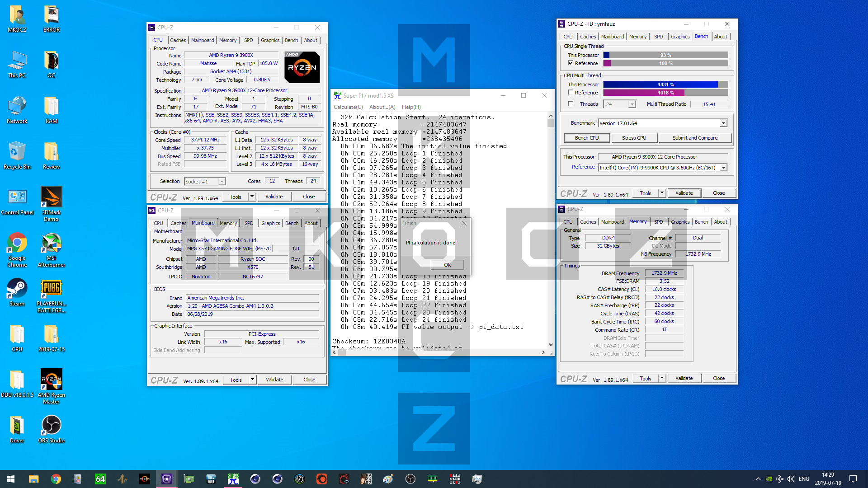Click Super PI horizontal scrollbar right arrow
This screenshot has width=868, height=488.
(543, 352)
